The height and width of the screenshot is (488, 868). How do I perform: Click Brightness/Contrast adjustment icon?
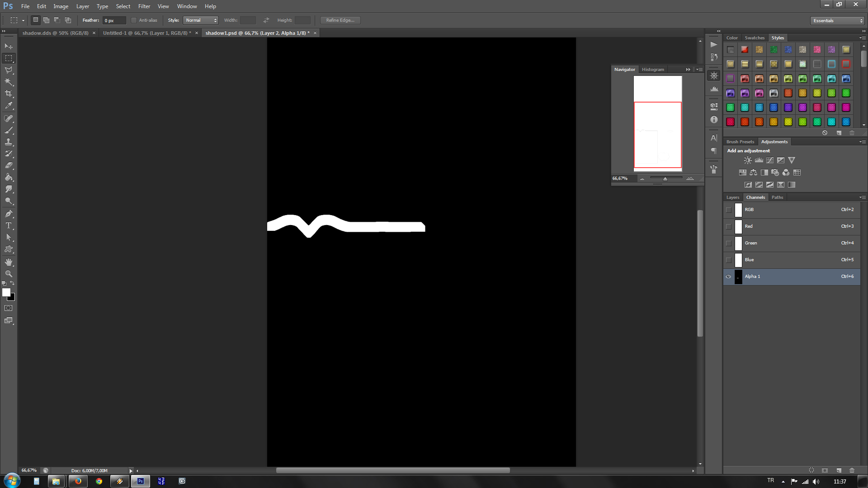(748, 160)
